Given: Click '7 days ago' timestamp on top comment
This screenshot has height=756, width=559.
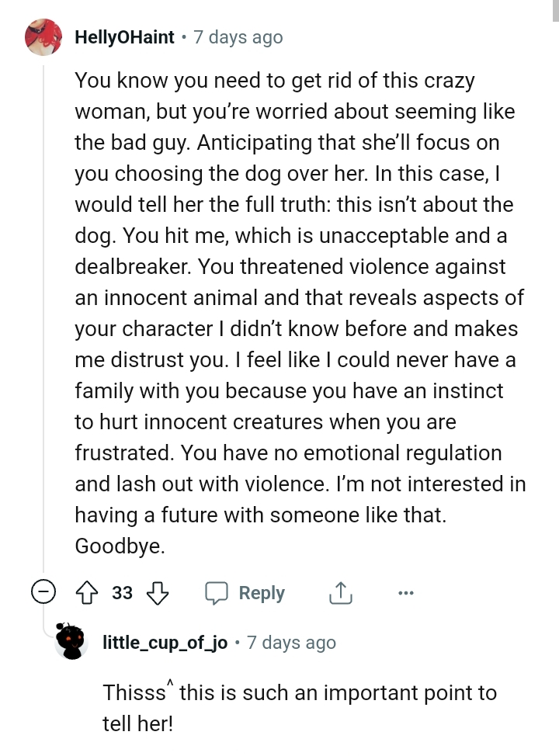Looking at the screenshot, I should pyautogui.click(x=238, y=36).
